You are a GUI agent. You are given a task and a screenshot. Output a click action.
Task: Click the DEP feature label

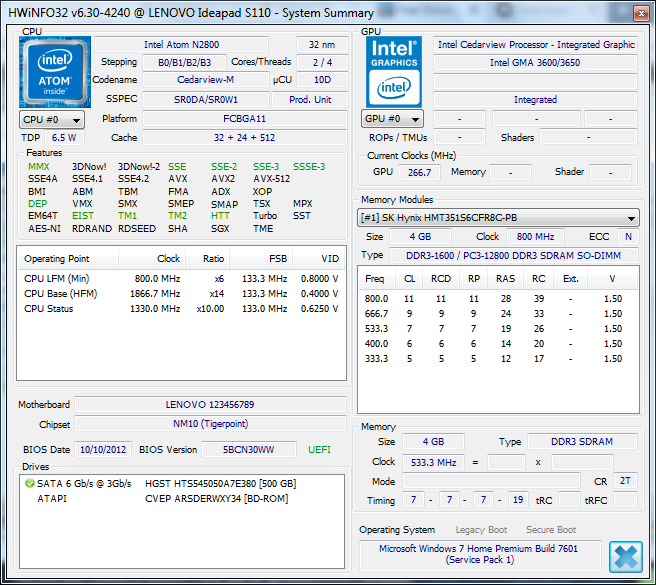point(38,204)
